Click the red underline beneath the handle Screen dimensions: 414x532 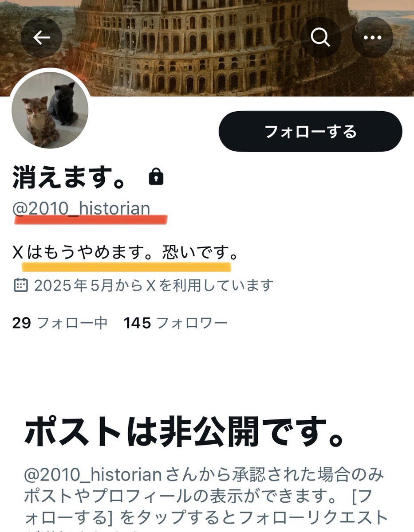(91, 219)
